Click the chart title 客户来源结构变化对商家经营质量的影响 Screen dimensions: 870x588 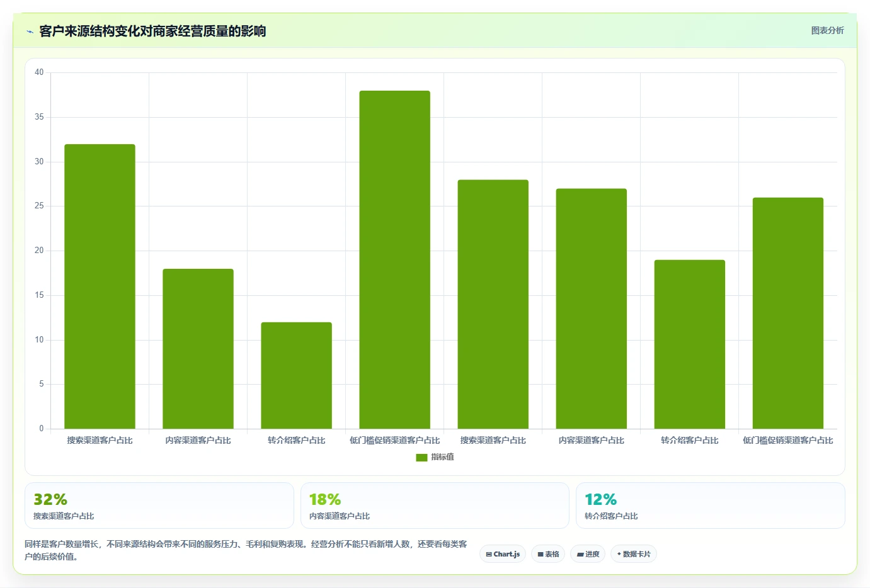tap(152, 31)
